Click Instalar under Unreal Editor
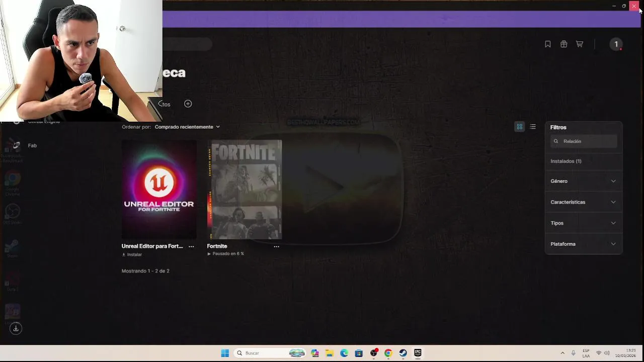 coord(132,254)
